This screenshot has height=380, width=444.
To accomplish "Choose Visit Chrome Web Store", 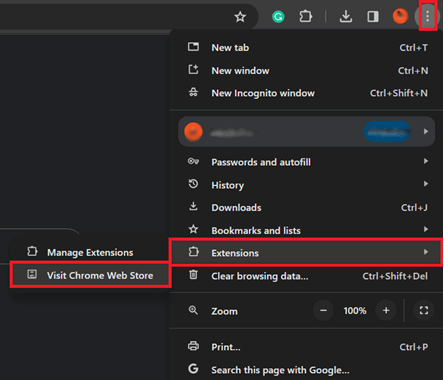I will point(91,275).
